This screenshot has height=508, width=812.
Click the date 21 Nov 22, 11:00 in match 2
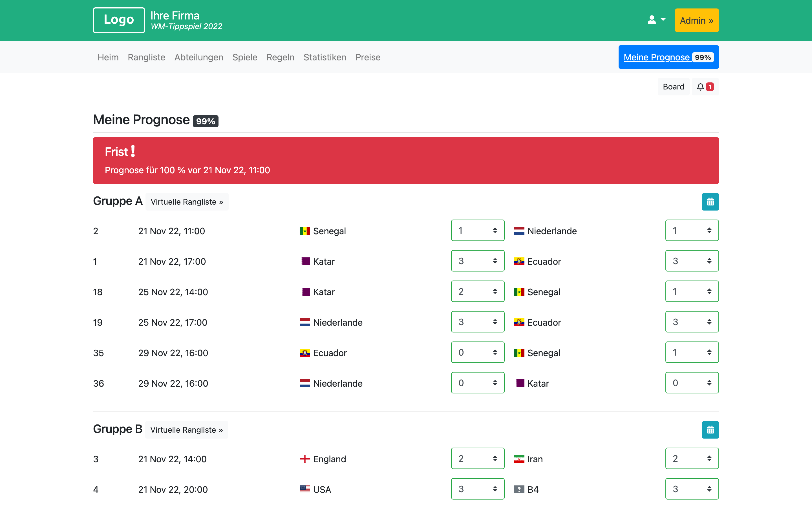171,231
